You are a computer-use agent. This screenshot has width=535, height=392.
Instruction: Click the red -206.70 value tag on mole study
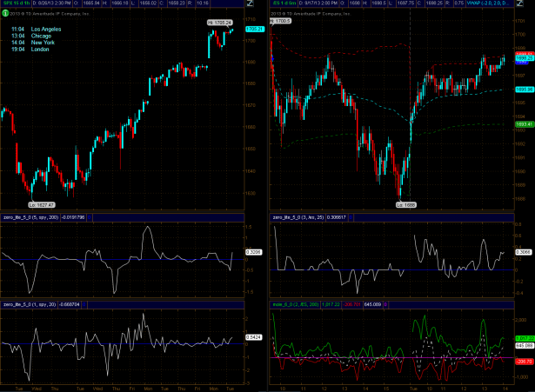click(524, 362)
